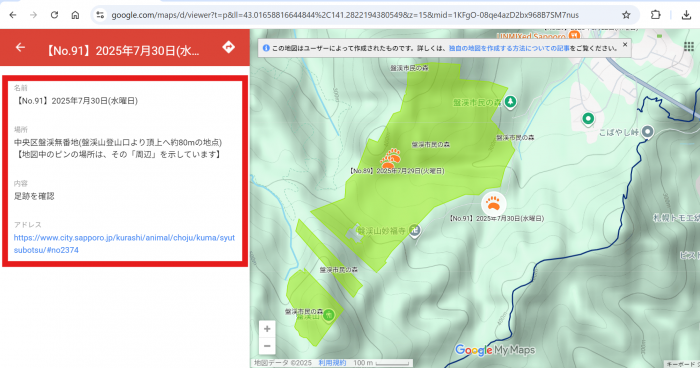
Task: Open the city.sapporo.jp bear sighting link
Action: click(124, 244)
